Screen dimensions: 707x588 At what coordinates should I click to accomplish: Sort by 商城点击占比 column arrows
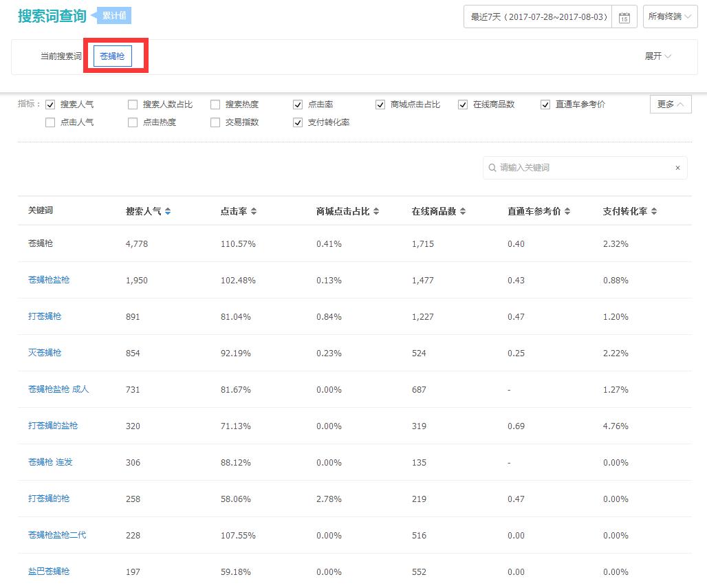[x=377, y=211]
